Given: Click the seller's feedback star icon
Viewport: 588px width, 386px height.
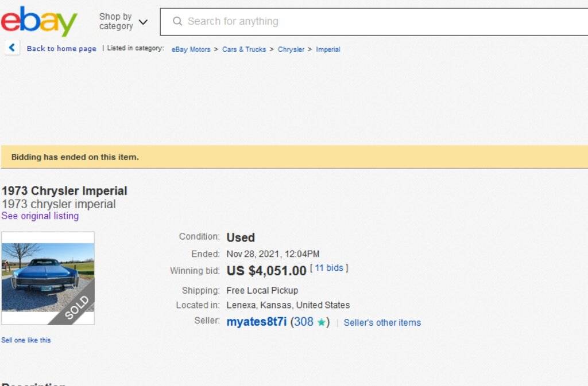Looking at the screenshot, I should pos(322,322).
